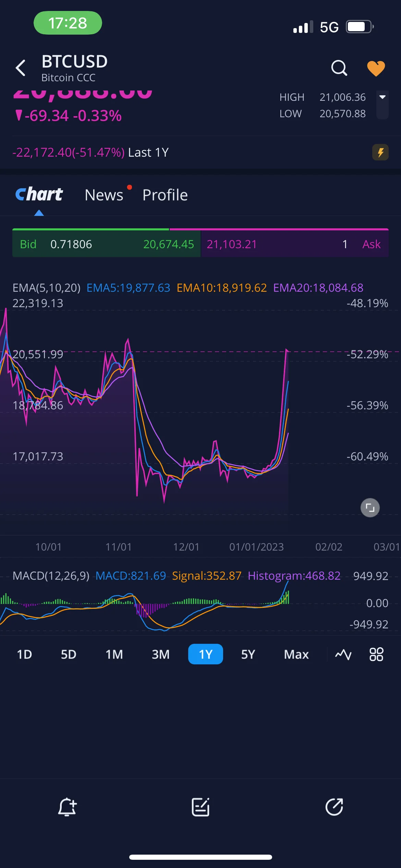Image resolution: width=401 pixels, height=868 pixels.
Task: Select the Chart tab
Action: coord(39,194)
